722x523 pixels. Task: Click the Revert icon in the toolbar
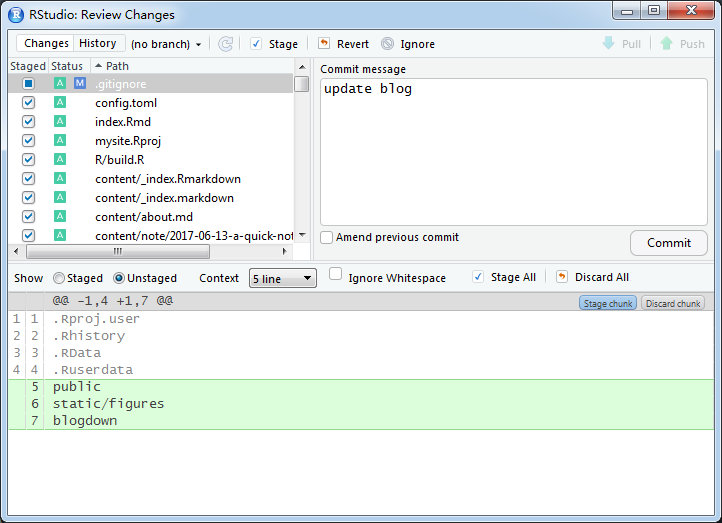tap(324, 44)
